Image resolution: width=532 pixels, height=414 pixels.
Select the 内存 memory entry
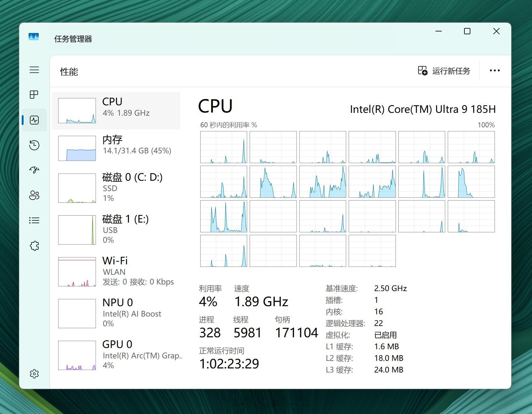(116, 148)
